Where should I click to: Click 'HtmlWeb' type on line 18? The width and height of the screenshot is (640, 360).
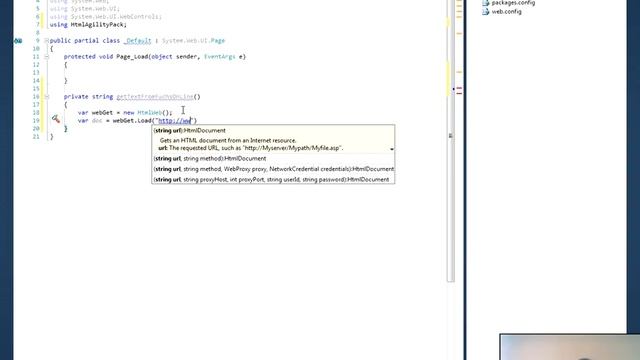point(149,113)
